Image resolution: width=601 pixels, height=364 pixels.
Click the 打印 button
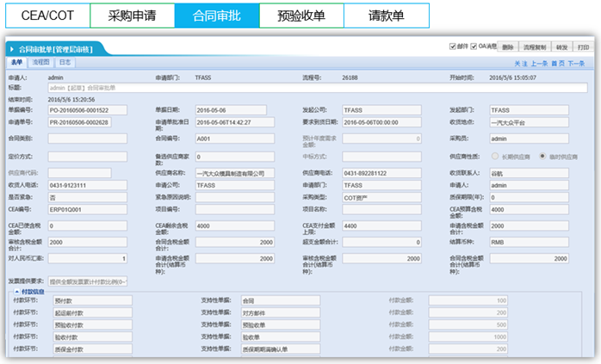(584, 47)
